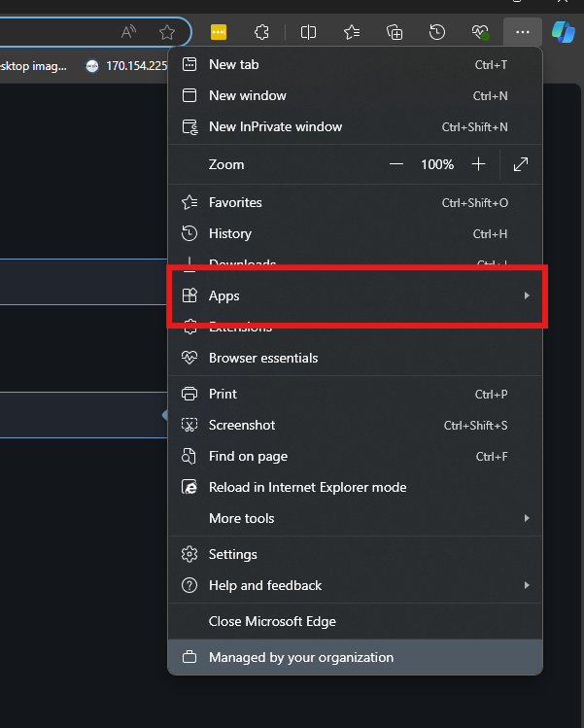Expand the More tools submenu
Screen dimensions: 584x728
tap(355, 518)
